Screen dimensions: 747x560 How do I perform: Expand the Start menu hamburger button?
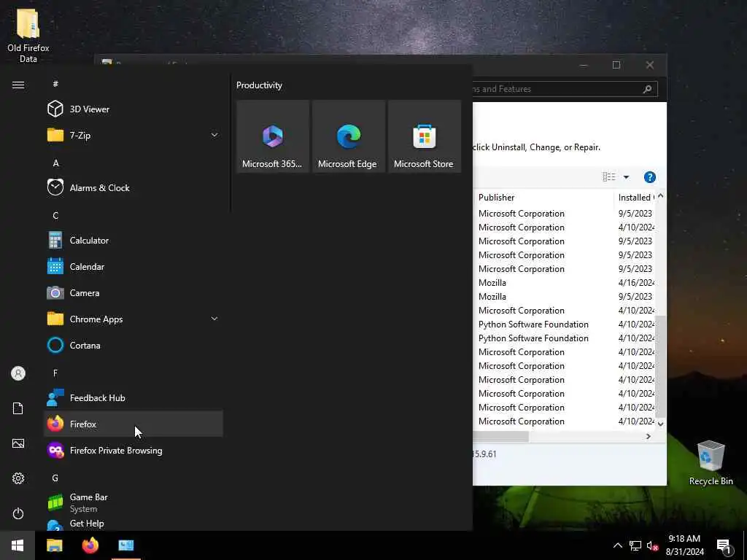[18, 85]
